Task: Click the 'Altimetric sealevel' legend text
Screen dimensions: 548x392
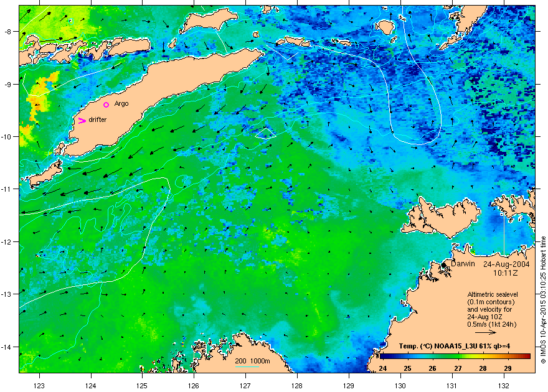Action: [x=493, y=294]
